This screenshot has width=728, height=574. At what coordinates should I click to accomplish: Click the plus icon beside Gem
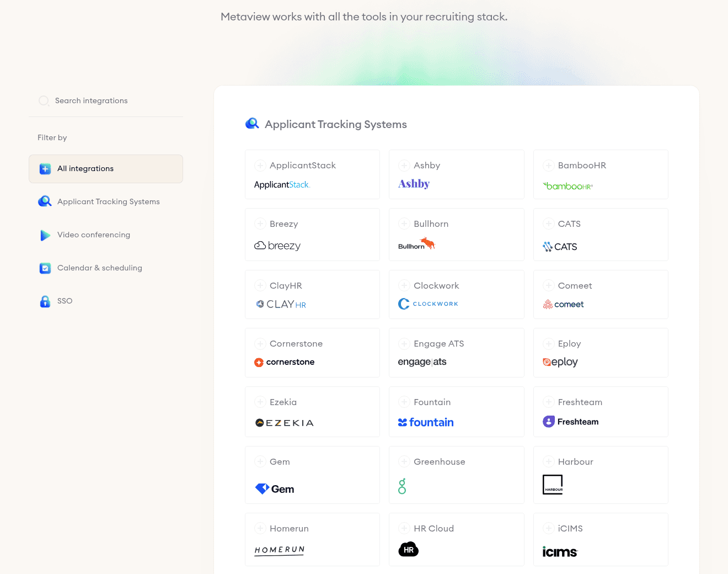260,462
